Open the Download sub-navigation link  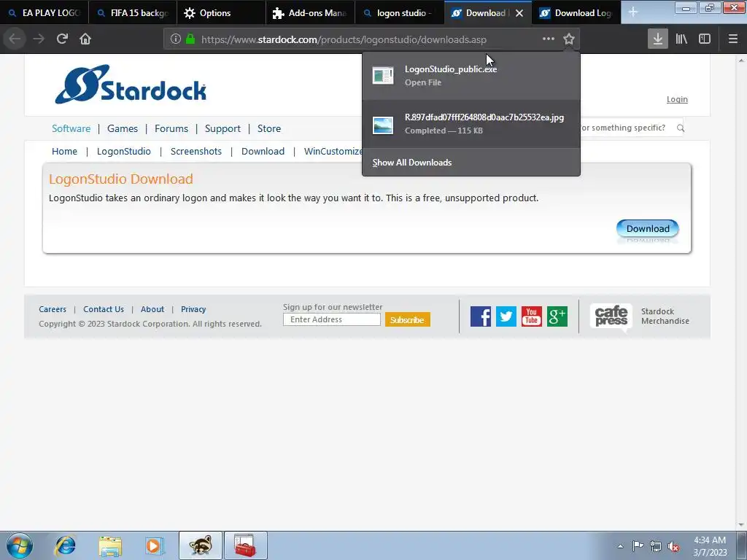(x=263, y=152)
